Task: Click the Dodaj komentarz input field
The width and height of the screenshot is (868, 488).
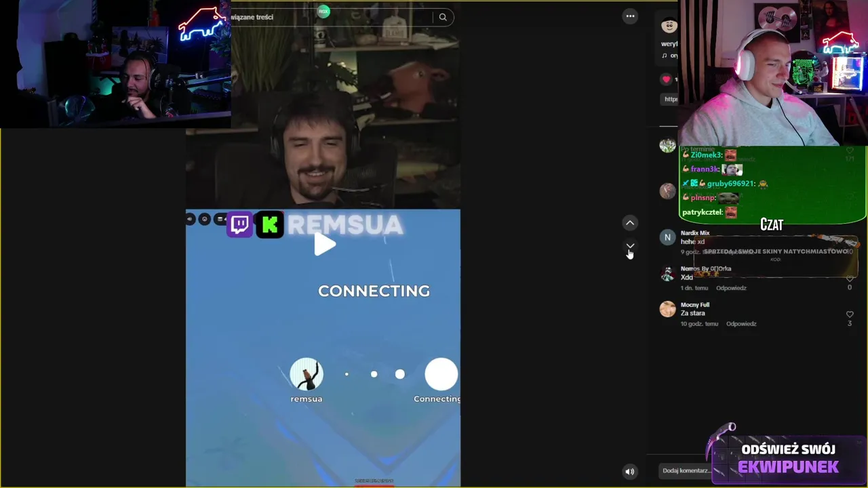Action: point(686,470)
